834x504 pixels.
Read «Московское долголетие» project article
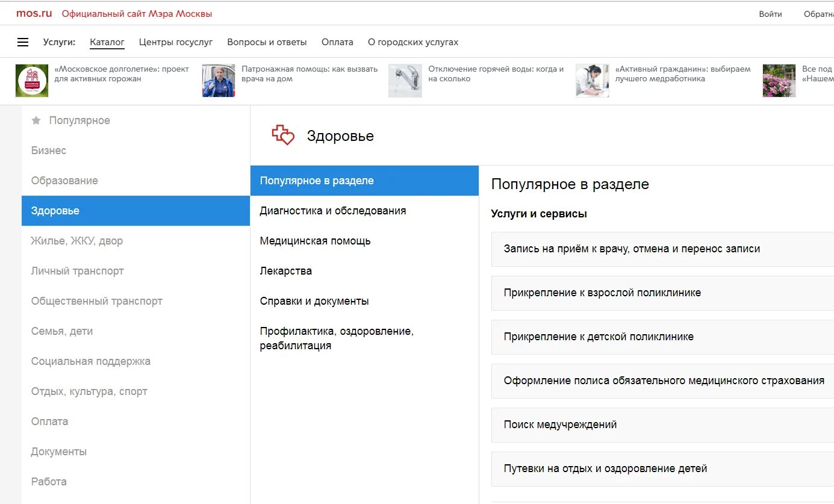pos(122,74)
